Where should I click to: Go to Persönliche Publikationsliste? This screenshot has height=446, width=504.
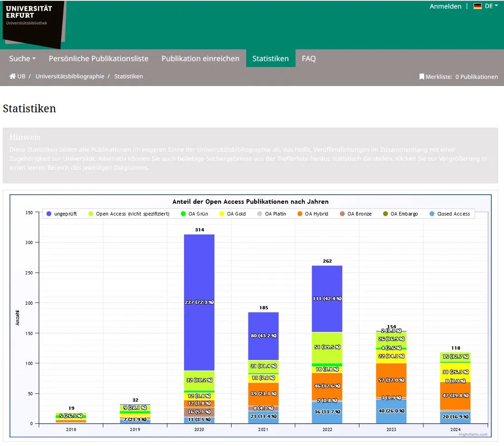(x=98, y=58)
